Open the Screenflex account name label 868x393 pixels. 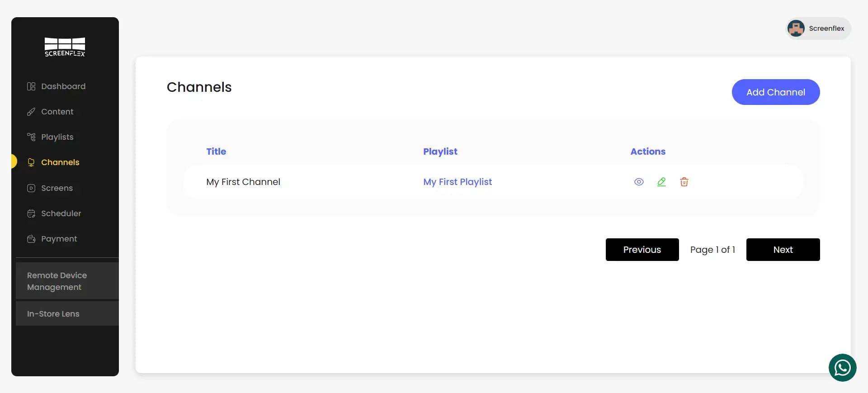point(826,28)
